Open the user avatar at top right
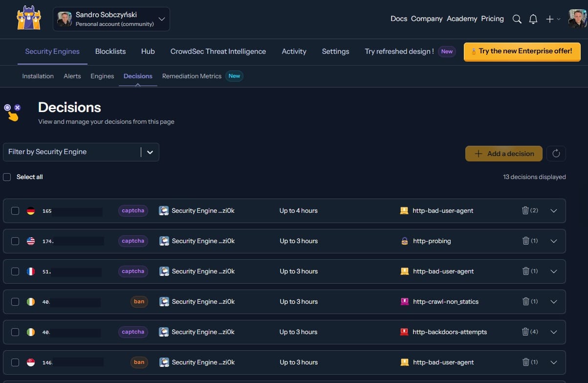The width and height of the screenshot is (588, 383). coord(578,19)
